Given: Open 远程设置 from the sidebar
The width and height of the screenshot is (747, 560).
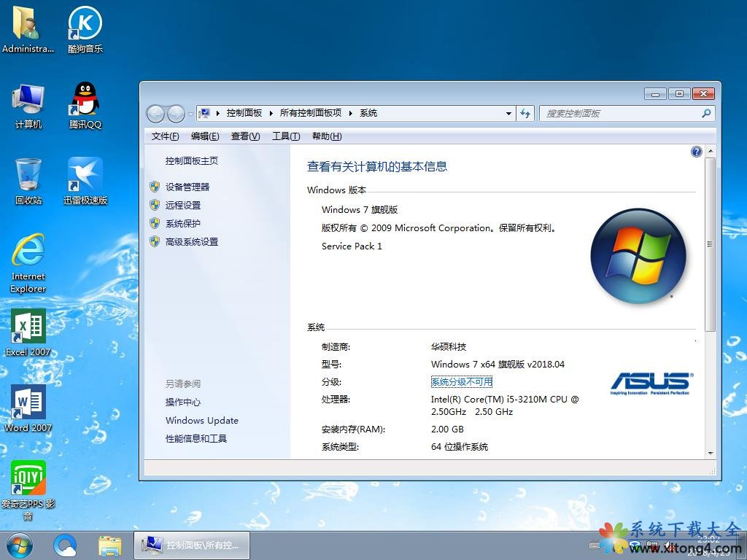Looking at the screenshot, I should 183,205.
